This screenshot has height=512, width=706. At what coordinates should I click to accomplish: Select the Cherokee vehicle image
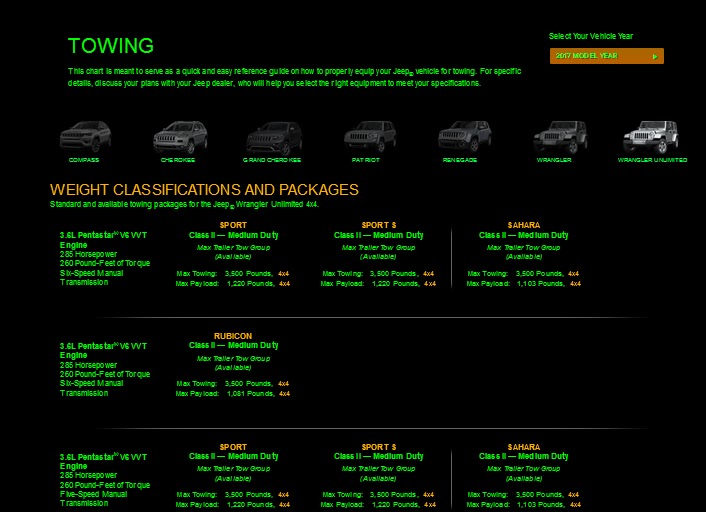coord(180,137)
